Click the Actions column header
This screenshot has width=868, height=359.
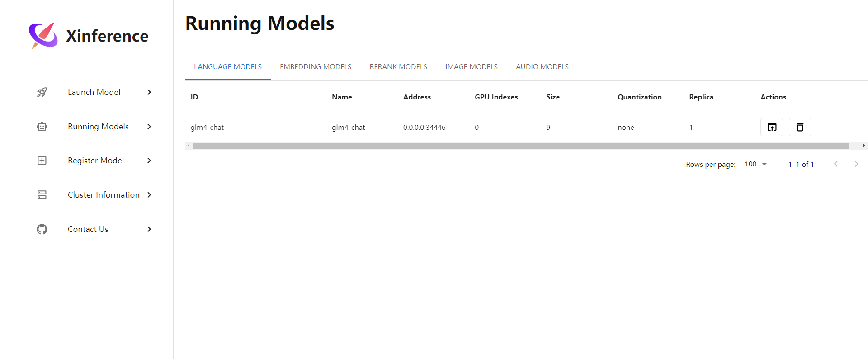click(774, 97)
